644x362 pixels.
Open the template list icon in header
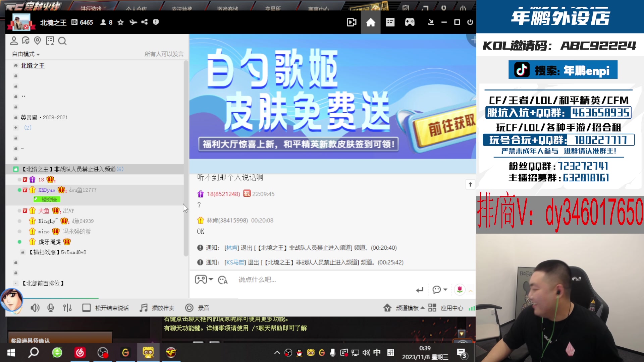click(390, 22)
